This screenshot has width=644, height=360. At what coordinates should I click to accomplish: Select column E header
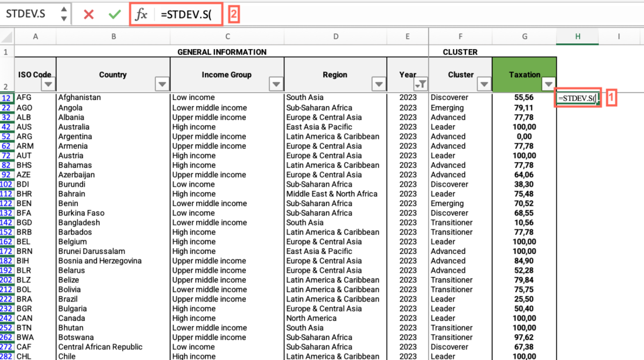[408, 36]
